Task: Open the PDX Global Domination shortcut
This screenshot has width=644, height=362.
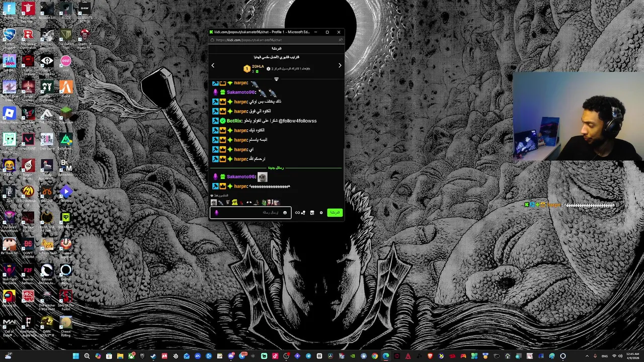Action: tap(28, 39)
